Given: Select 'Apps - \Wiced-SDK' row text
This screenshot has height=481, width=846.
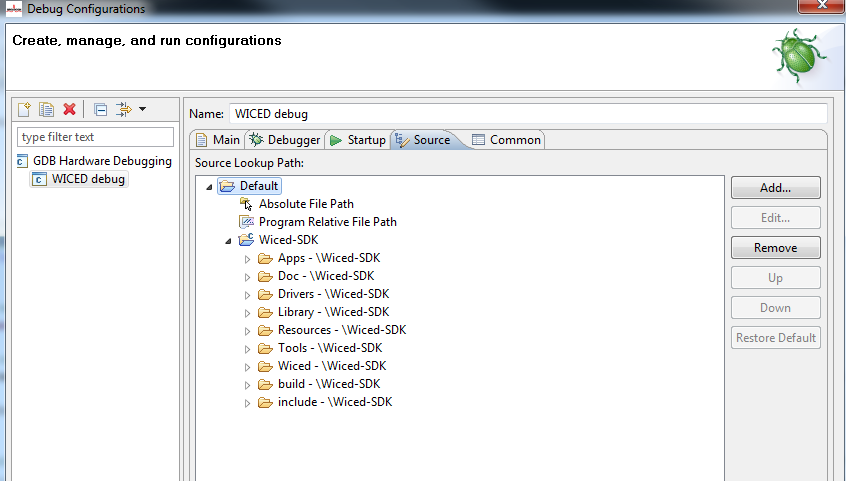Looking at the screenshot, I should 329,258.
